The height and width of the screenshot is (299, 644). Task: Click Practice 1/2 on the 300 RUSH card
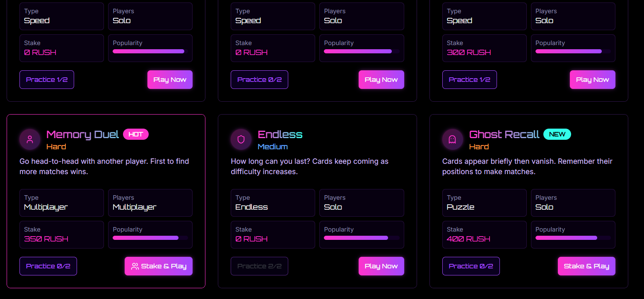coord(469,80)
